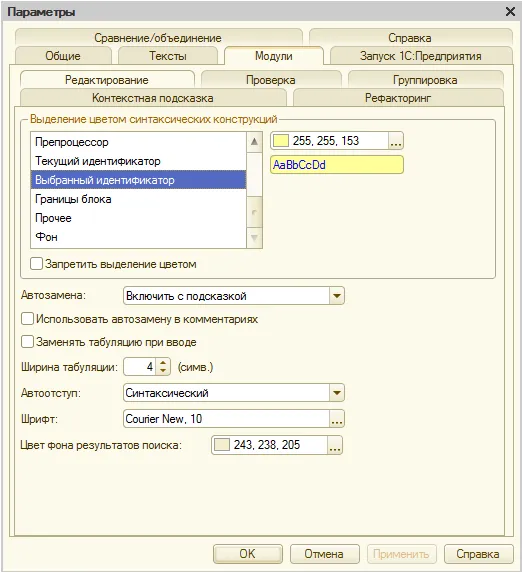The height and width of the screenshot is (572, 522).
Task: Open the Проверка sub-tab
Action: click(271, 80)
